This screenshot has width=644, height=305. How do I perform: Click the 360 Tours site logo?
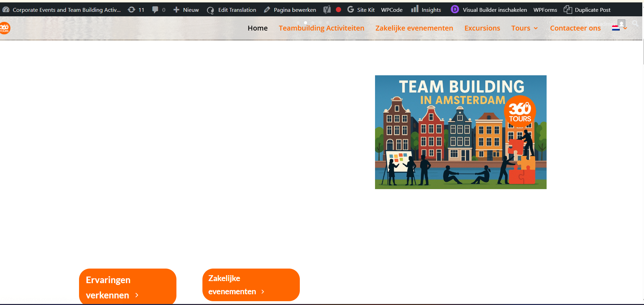point(5,28)
